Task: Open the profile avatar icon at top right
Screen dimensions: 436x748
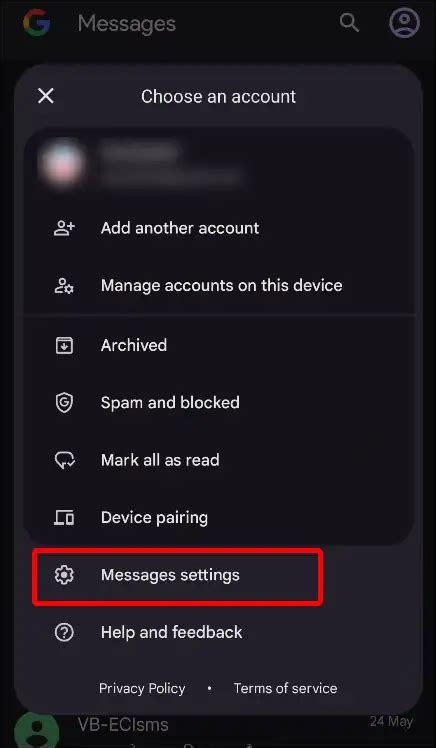Action: click(x=404, y=22)
